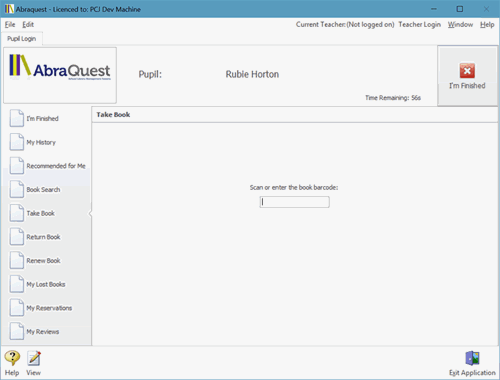Click the Exit Application door icon
This screenshot has height=380, width=500.
472,358
